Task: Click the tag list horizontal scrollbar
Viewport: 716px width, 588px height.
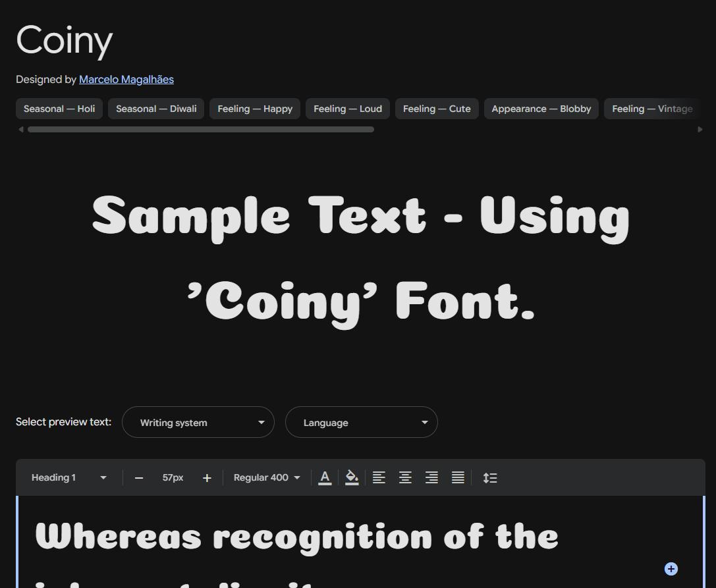Action: 201,130
